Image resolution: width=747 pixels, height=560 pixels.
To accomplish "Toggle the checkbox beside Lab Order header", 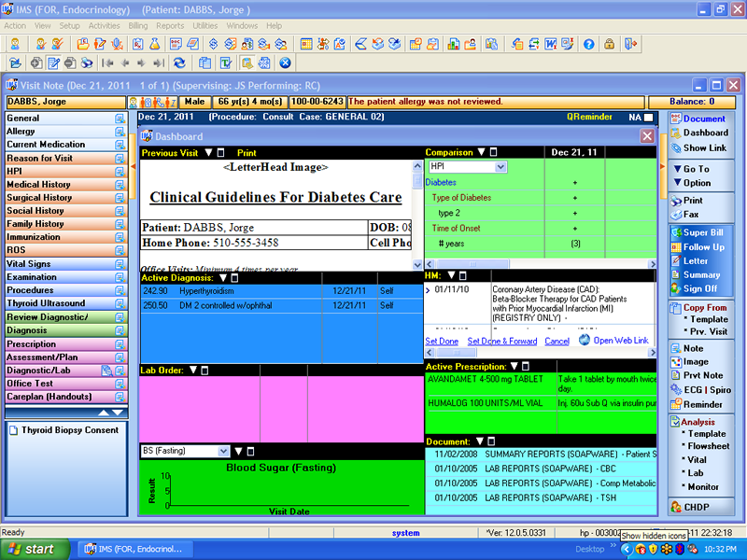I will point(204,371).
